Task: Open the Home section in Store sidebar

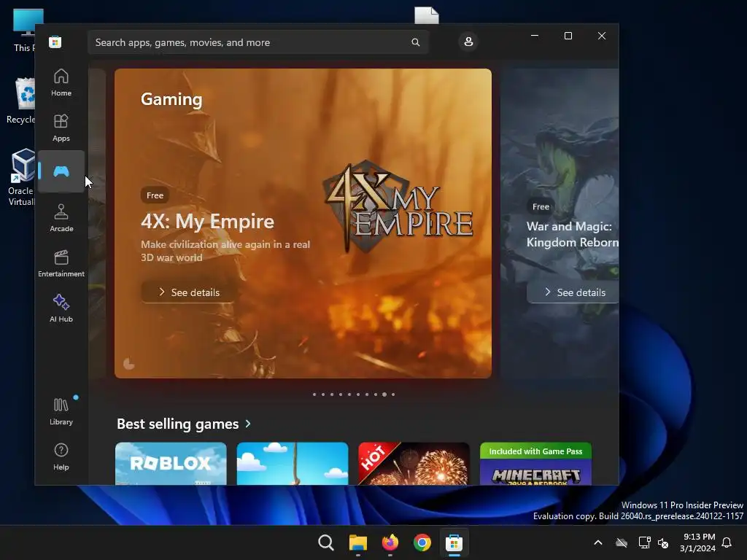Action: point(61,82)
